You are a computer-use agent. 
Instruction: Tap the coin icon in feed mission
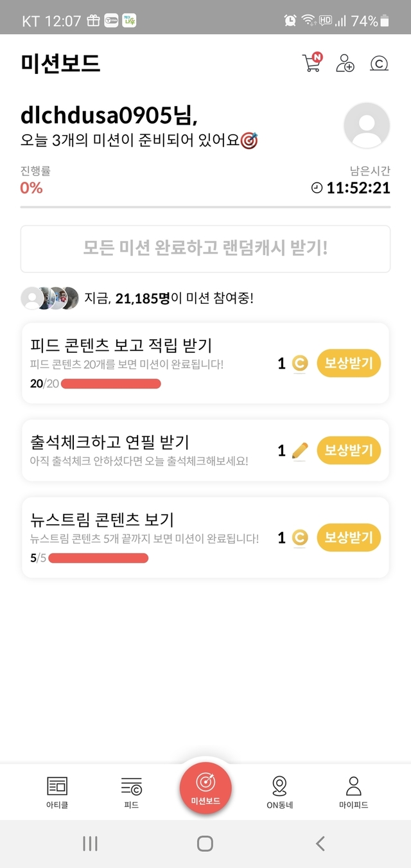pyautogui.click(x=299, y=364)
